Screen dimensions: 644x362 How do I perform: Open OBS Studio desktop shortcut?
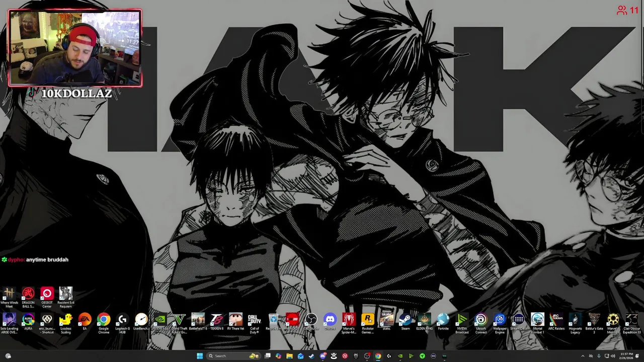[x=311, y=322]
